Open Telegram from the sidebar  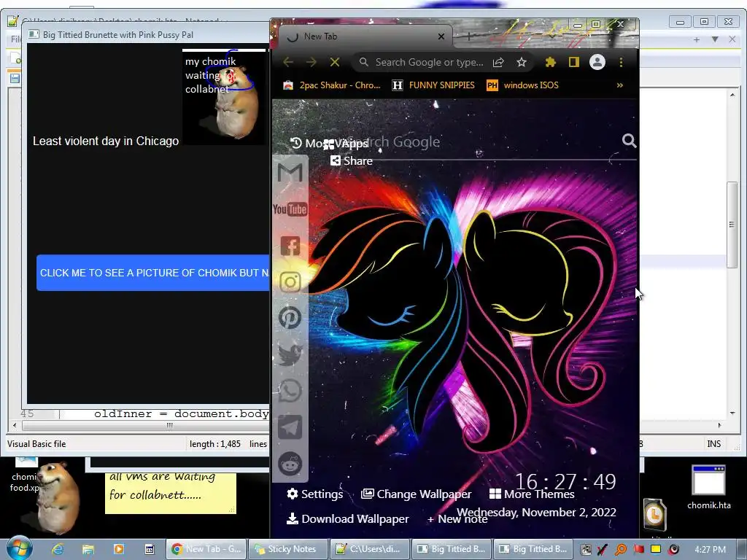290,427
